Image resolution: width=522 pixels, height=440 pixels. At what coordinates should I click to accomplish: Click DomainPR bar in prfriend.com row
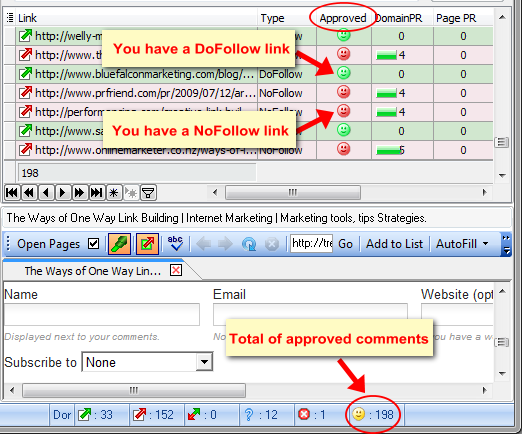(x=386, y=93)
